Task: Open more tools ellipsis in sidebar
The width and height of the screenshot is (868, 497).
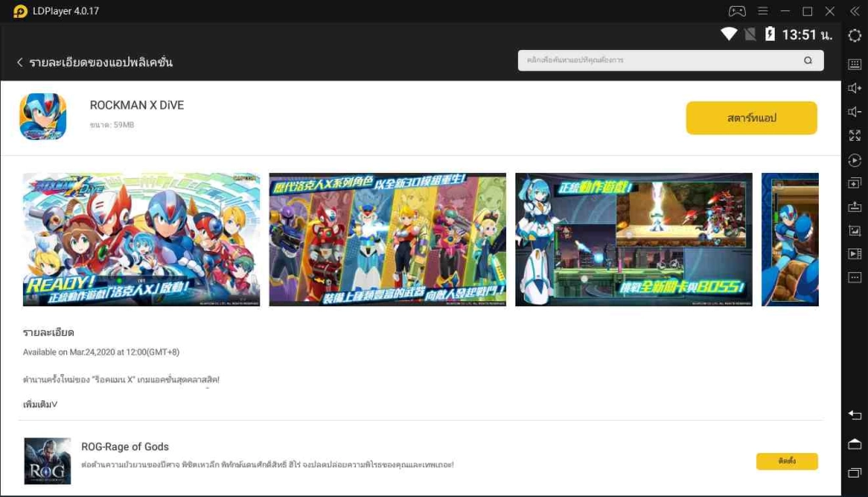Action: 854,277
